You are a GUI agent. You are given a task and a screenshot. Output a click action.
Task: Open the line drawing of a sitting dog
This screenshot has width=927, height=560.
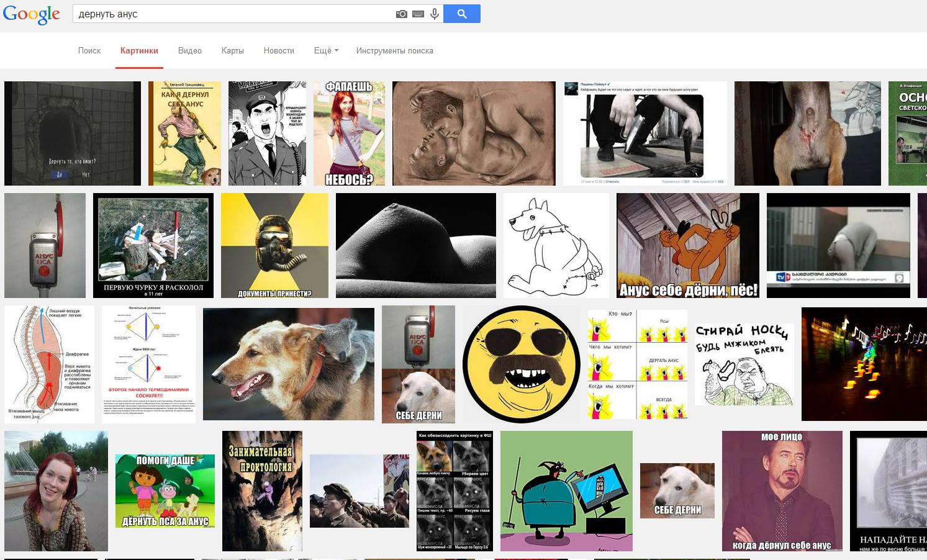[x=556, y=246]
